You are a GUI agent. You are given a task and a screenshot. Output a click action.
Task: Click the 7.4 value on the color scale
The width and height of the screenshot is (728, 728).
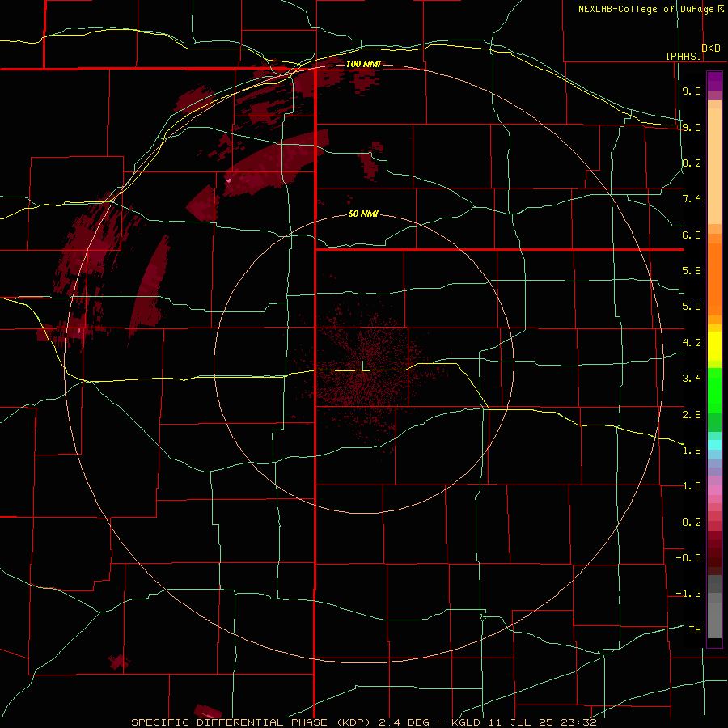click(x=692, y=199)
